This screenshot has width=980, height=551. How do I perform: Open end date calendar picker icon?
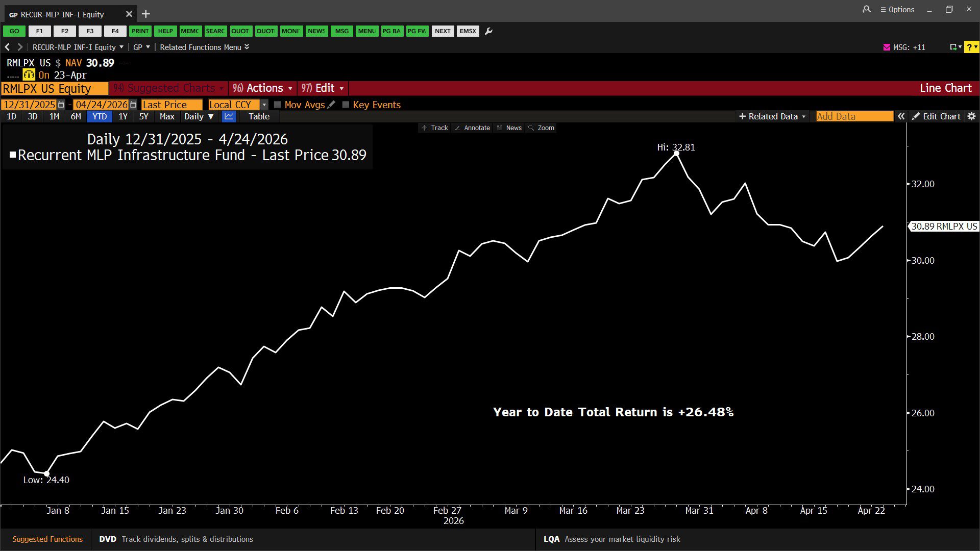pos(133,105)
